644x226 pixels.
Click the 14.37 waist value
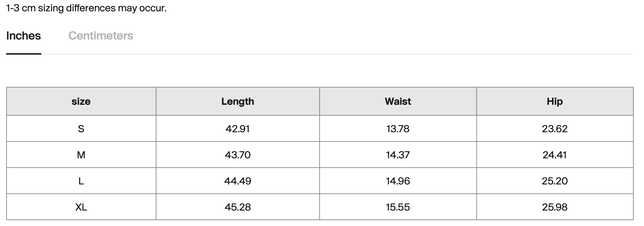coord(398,155)
